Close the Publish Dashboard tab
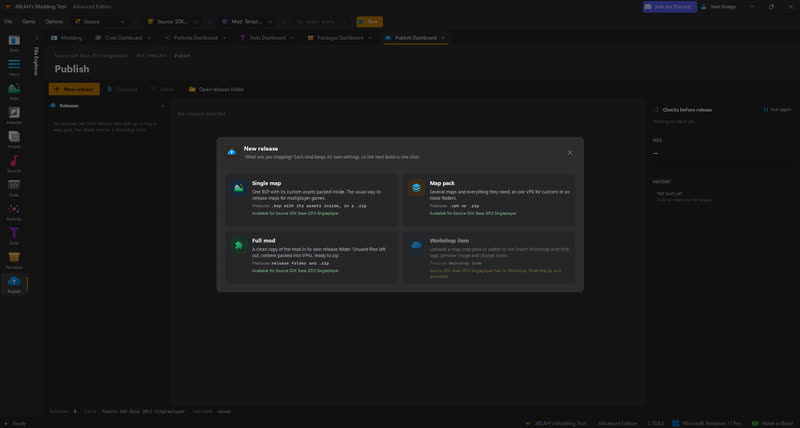The height and width of the screenshot is (428, 800). tap(443, 38)
